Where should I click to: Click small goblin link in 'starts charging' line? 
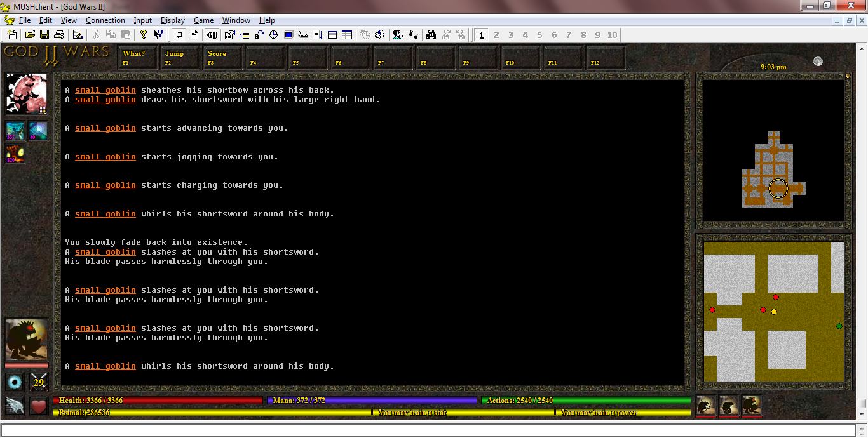tap(105, 185)
